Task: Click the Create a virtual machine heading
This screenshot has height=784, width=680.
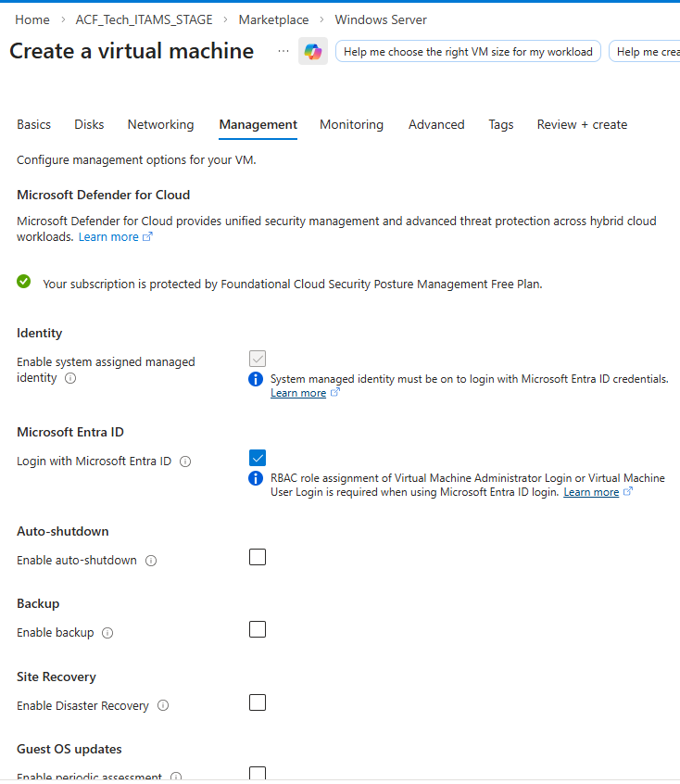Action: click(x=132, y=51)
